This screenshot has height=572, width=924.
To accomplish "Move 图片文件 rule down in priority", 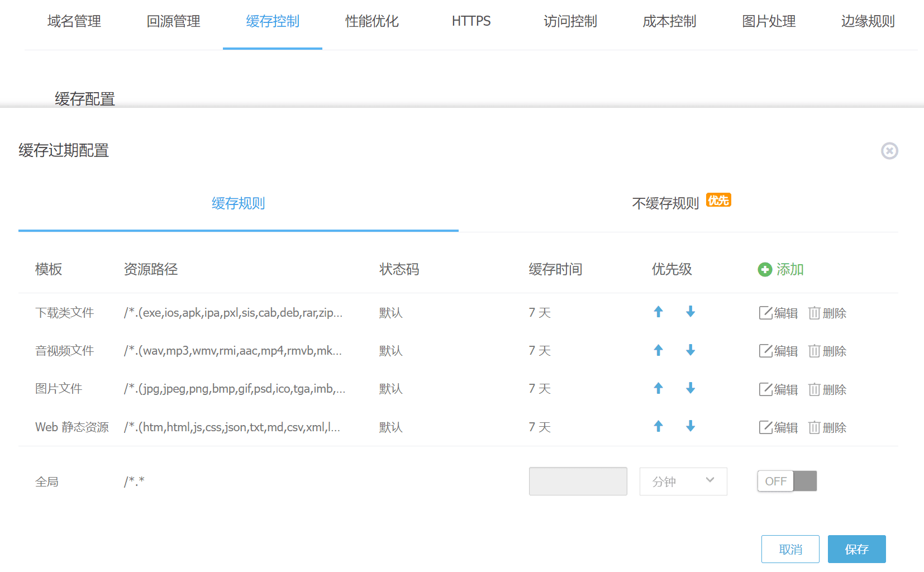I will (690, 388).
